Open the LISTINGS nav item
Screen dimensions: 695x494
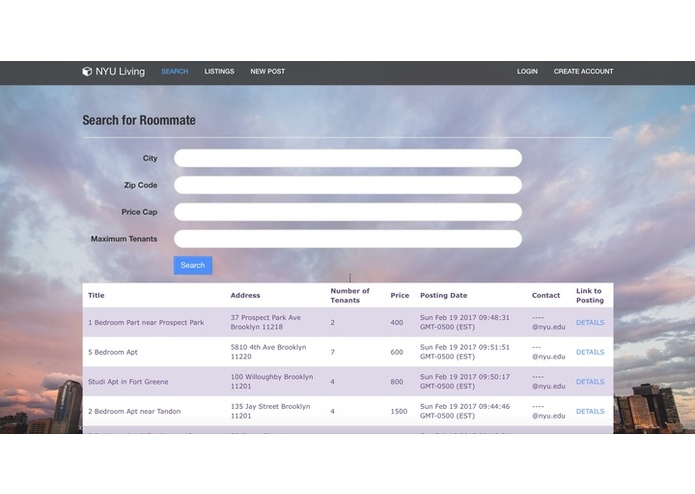pyautogui.click(x=219, y=71)
